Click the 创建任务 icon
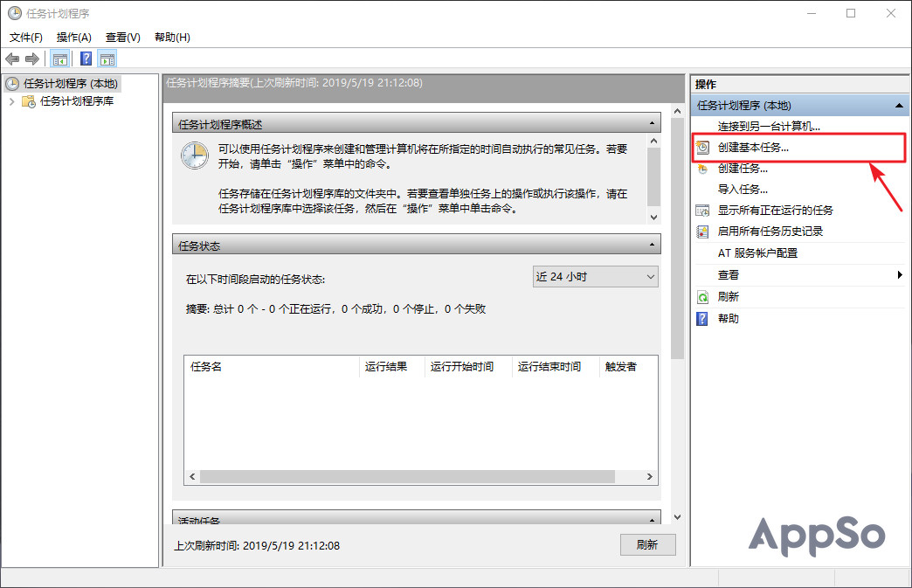Screen dimensions: 912x588 [x=702, y=169]
